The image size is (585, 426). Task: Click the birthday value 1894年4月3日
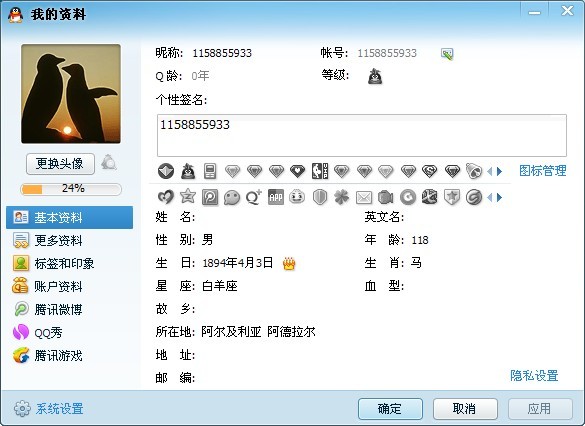(238, 263)
